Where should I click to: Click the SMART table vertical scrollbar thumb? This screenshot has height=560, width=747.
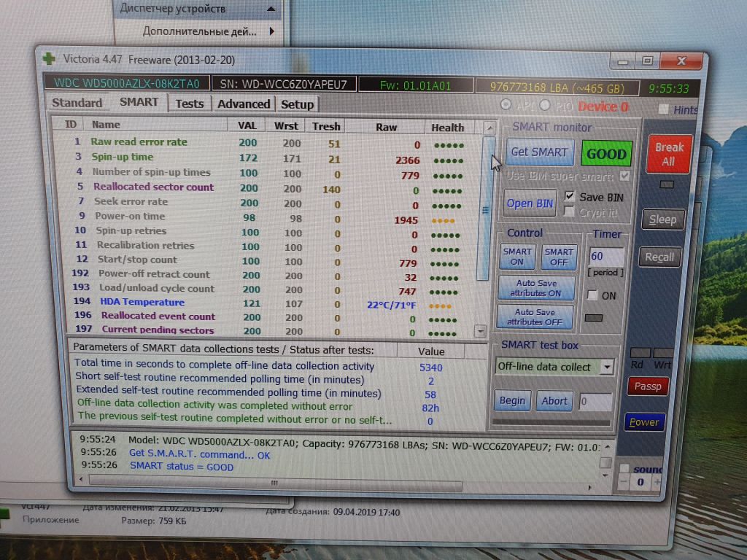[484, 208]
